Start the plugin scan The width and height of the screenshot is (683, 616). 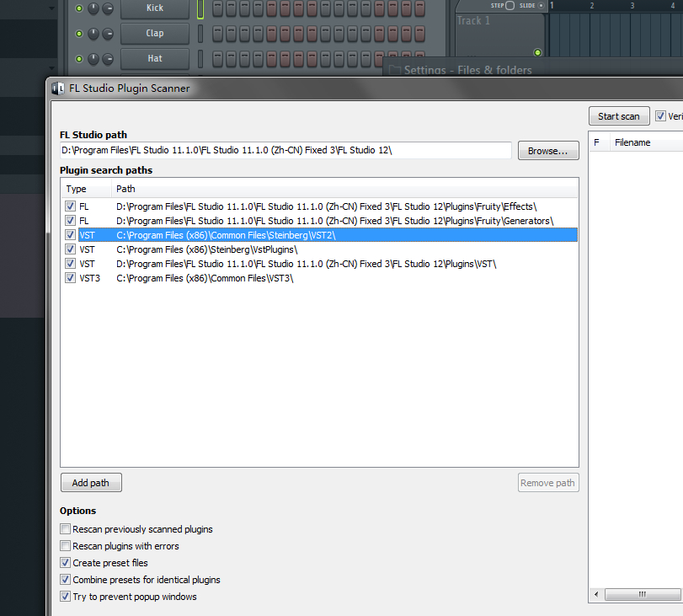619,116
